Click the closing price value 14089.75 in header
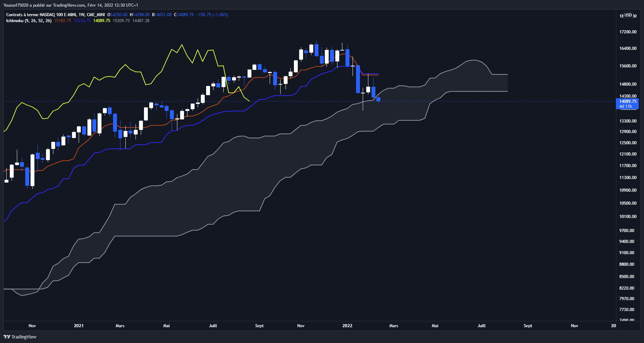Image resolution: width=644 pixels, height=343 pixels. (x=185, y=15)
